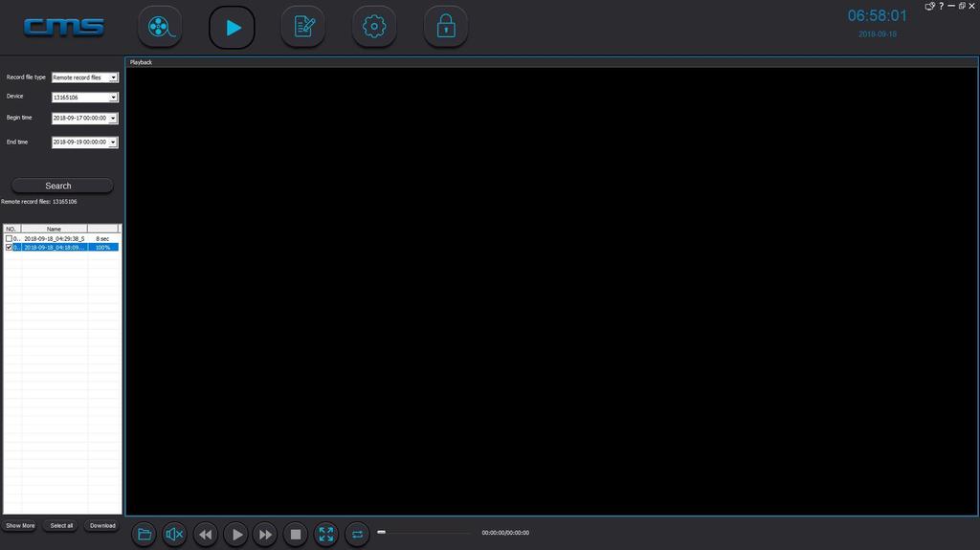Click the Device label
This screenshot has height=550, width=980.
tap(14, 97)
